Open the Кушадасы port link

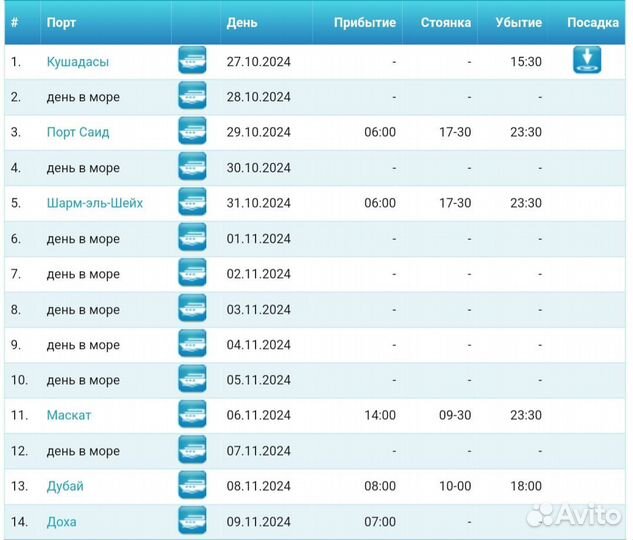click(x=78, y=62)
